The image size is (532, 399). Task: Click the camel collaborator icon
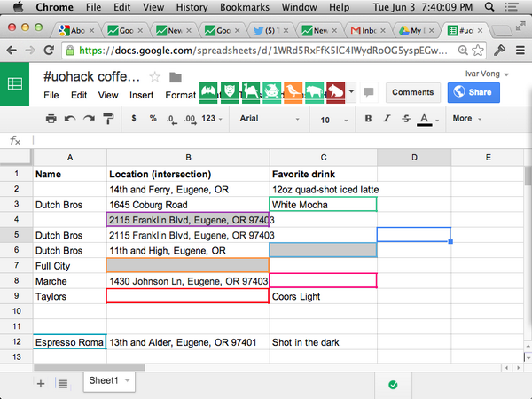(x=251, y=92)
